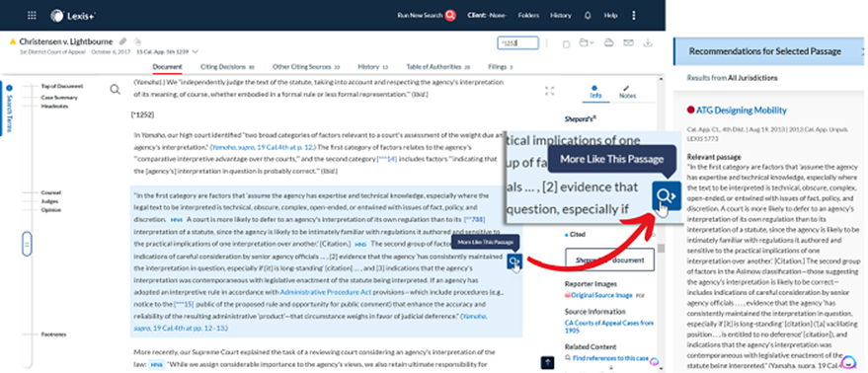Click the [**788] page marker link
Screen dimensions: 868x373
click(x=474, y=219)
